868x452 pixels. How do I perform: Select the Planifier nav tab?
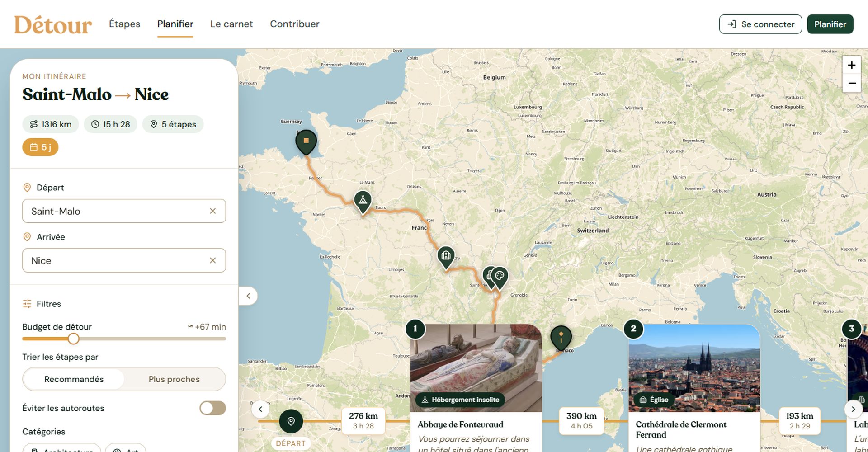(175, 24)
